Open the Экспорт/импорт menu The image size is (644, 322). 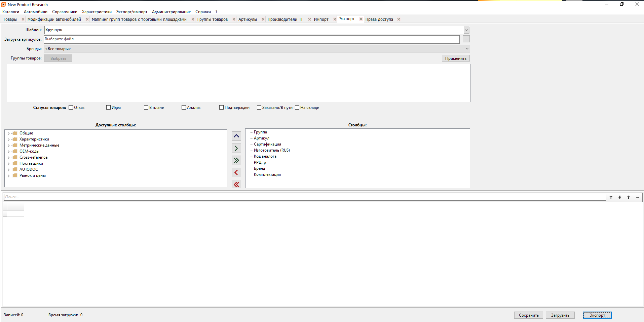131,12
